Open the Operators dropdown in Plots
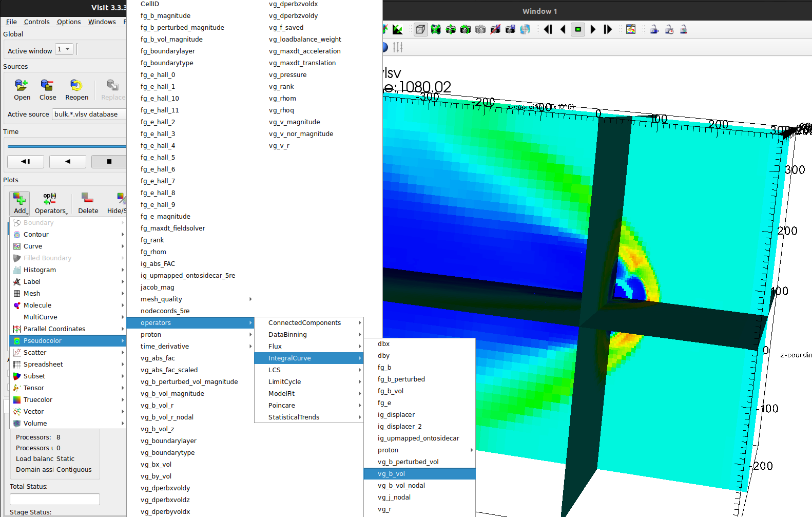 coord(51,204)
